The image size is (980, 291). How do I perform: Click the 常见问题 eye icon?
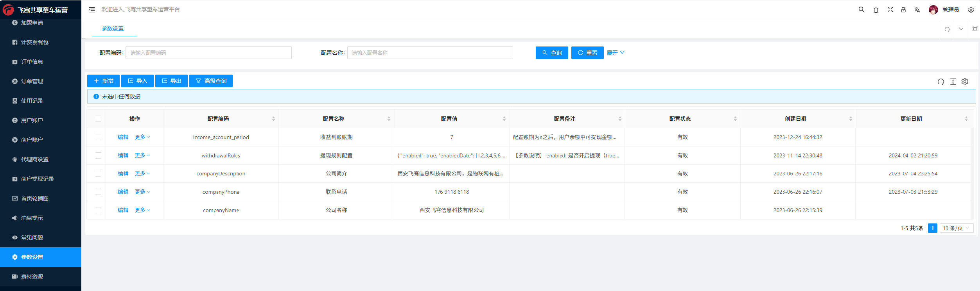point(15,237)
